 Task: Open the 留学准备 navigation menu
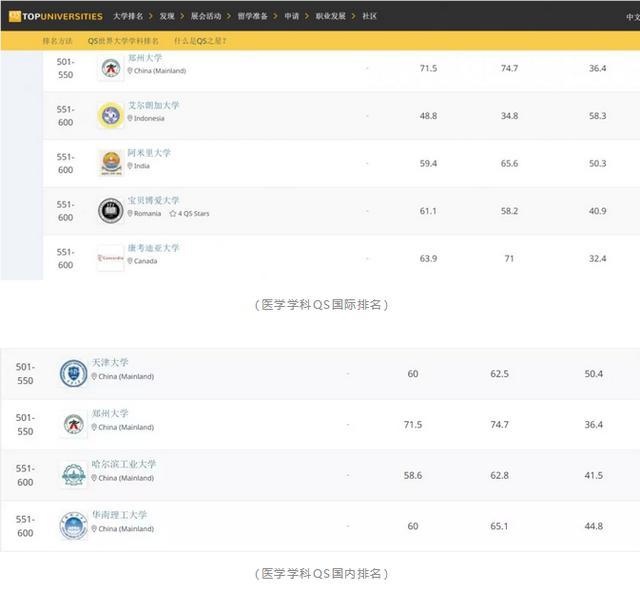[x=253, y=16]
